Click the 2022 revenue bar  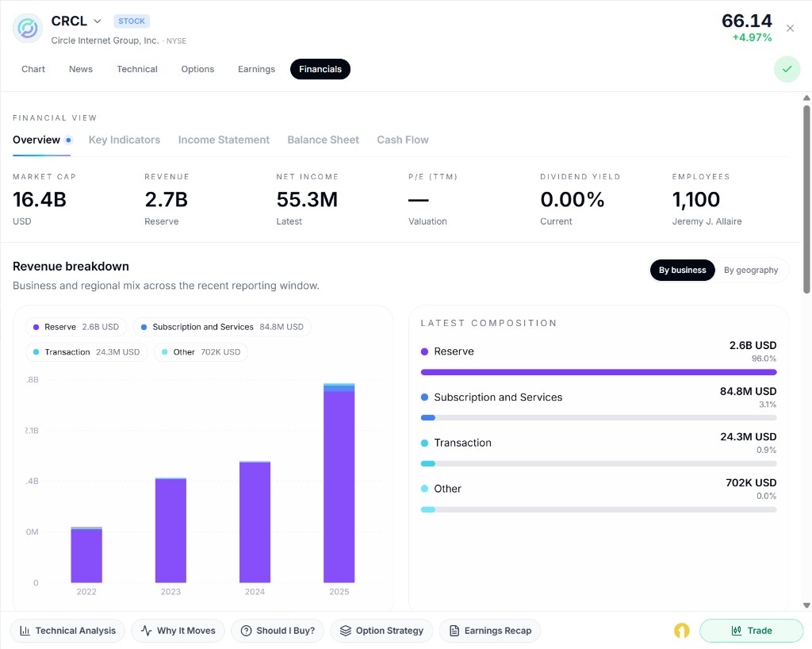tap(86, 555)
